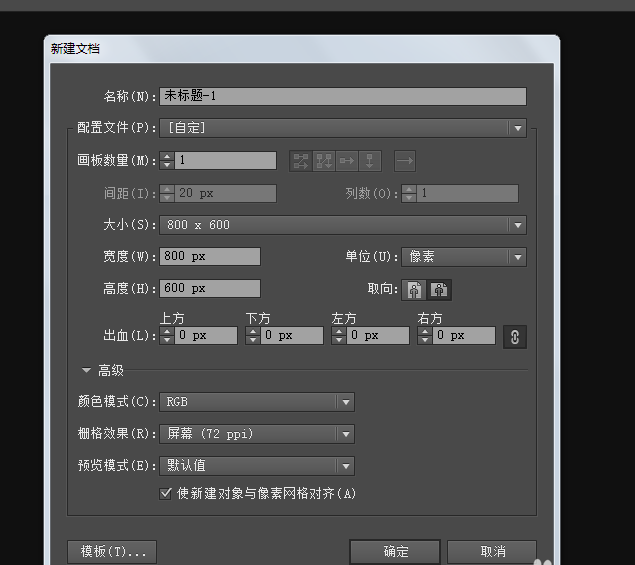
Task: Adjust left bleed with stepper arrows
Action: pos(339,335)
